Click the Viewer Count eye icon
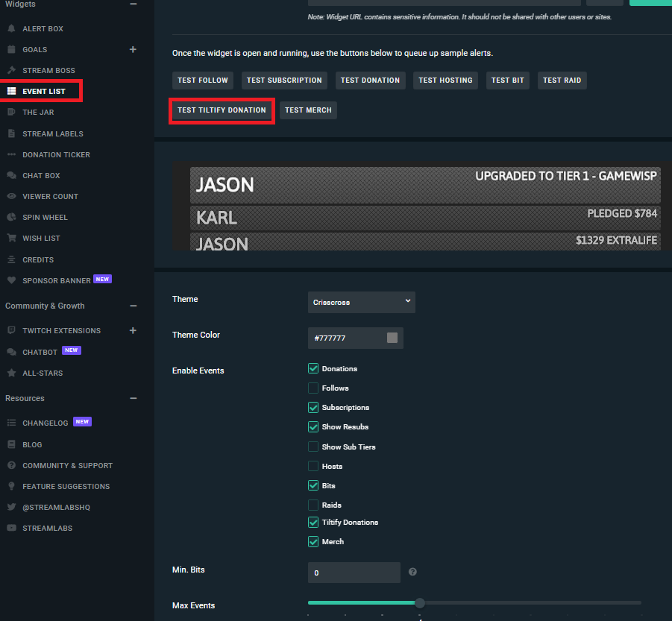Image resolution: width=672 pixels, height=621 pixels. click(x=11, y=196)
